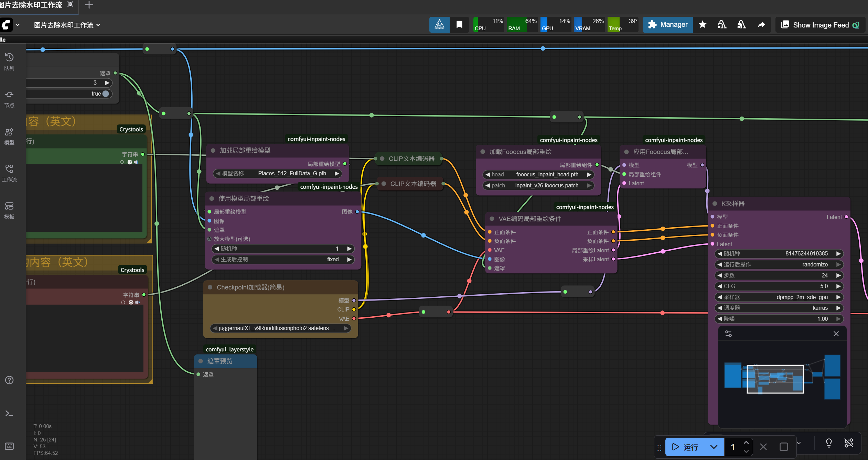This screenshot has width=868, height=460.
Task: Open the help question mark icon
Action: pos(9,380)
